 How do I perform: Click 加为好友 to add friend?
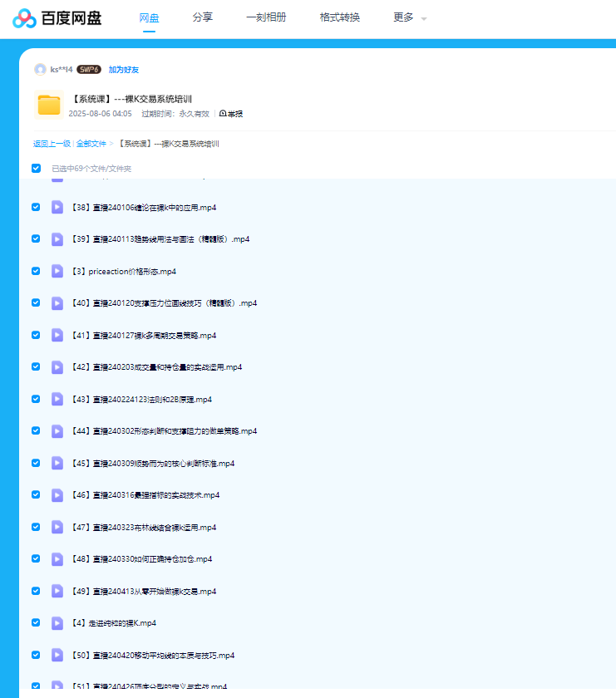[x=124, y=70]
